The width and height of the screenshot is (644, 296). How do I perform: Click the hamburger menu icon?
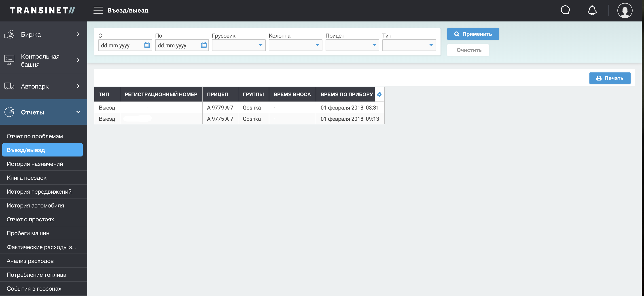click(x=98, y=10)
